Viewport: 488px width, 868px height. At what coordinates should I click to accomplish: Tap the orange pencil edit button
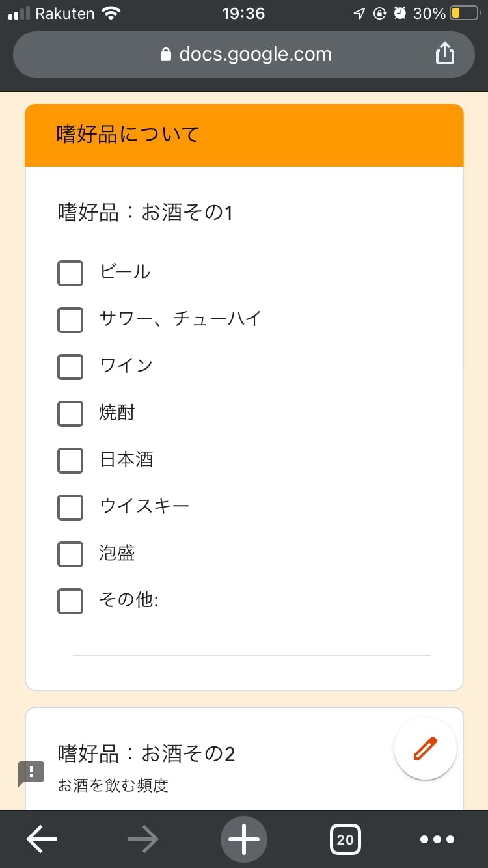click(x=426, y=748)
